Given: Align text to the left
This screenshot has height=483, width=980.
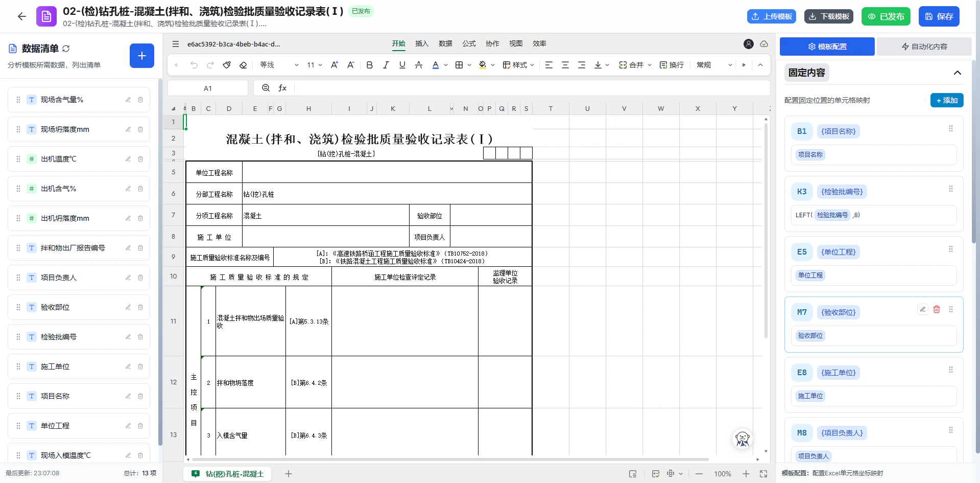Looking at the screenshot, I should (x=549, y=65).
